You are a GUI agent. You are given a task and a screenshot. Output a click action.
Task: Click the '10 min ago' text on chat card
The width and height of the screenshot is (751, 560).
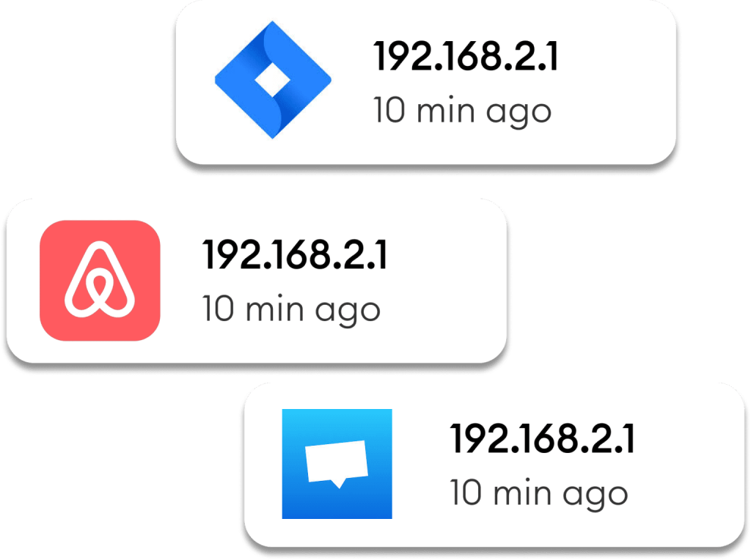(x=539, y=493)
